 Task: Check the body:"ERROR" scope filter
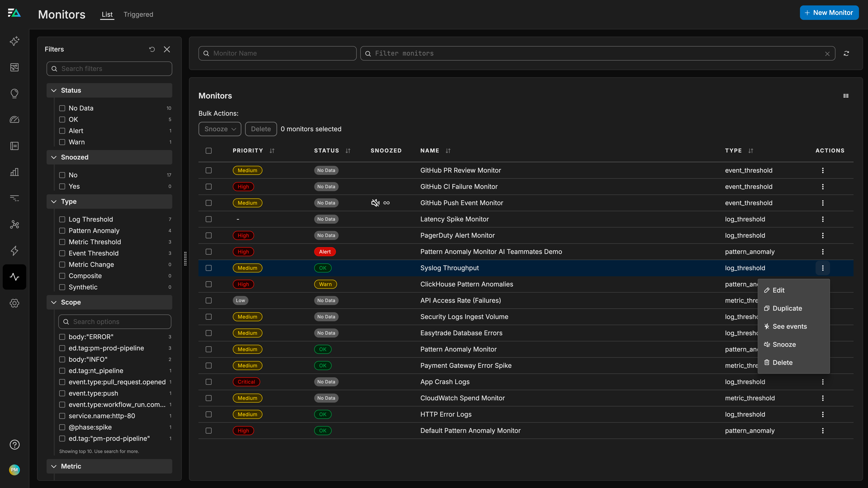62,337
